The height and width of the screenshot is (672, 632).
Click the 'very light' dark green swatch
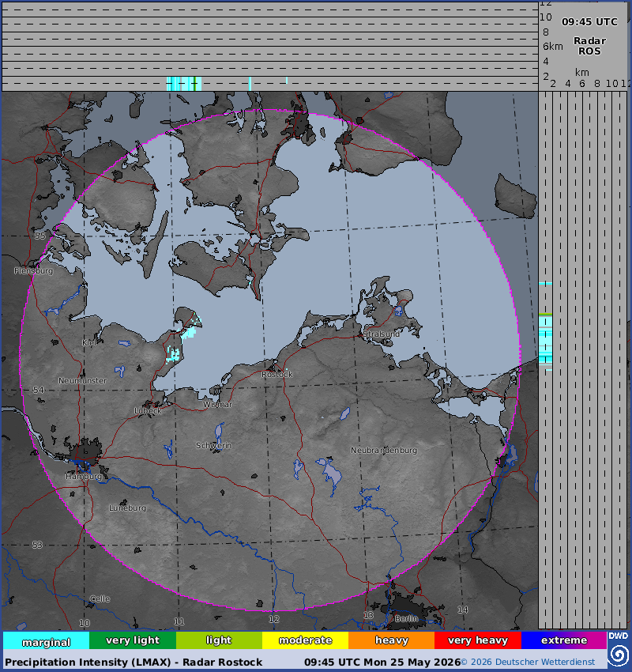click(133, 641)
